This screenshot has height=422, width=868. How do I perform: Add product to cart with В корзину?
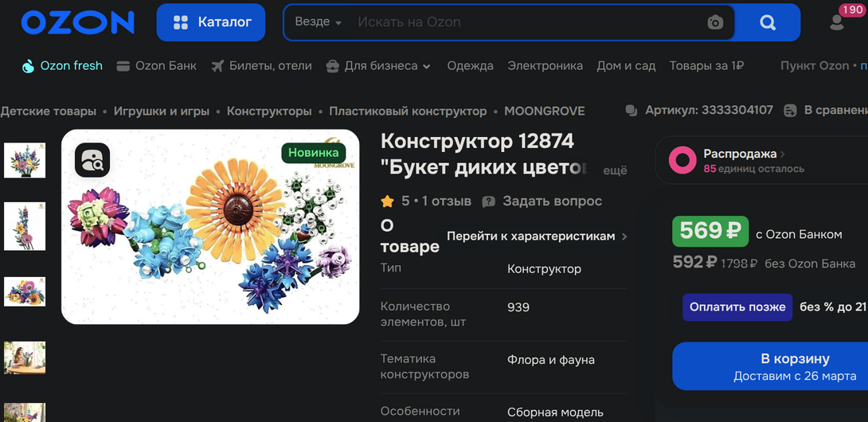(769, 366)
